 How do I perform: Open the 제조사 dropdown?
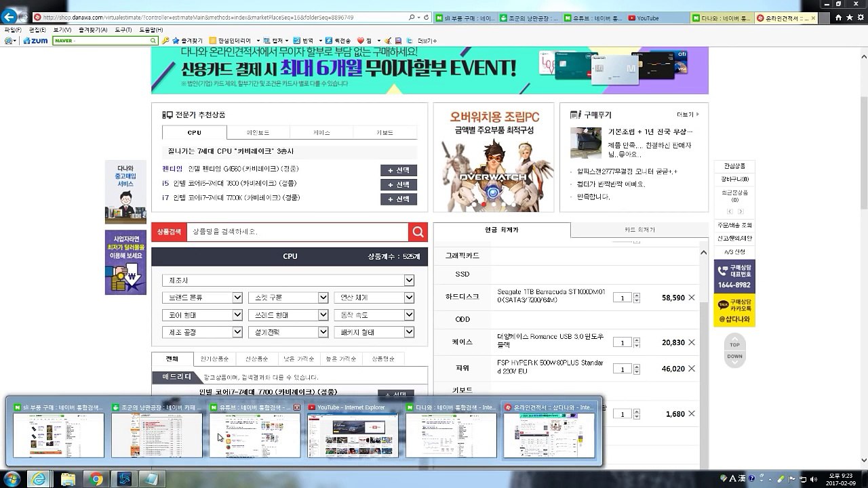pyautogui.click(x=288, y=281)
